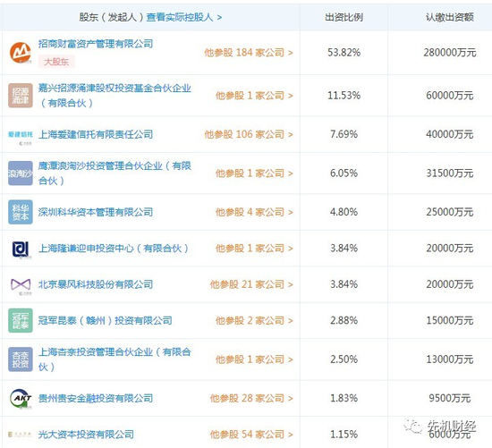Select the 2.88% ratio cell
This screenshot has height=448, width=492.
coord(344,321)
